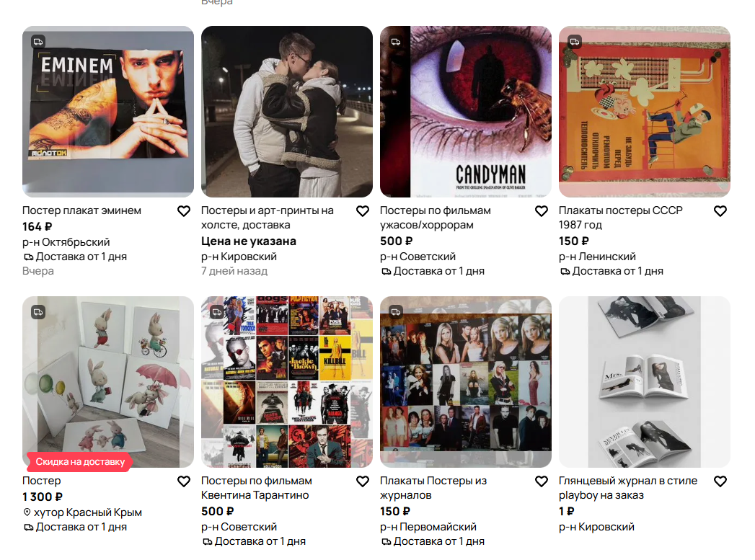Open 'Плакаты постеры СССР 1987 год' link
The image size is (755, 560).
(x=621, y=218)
